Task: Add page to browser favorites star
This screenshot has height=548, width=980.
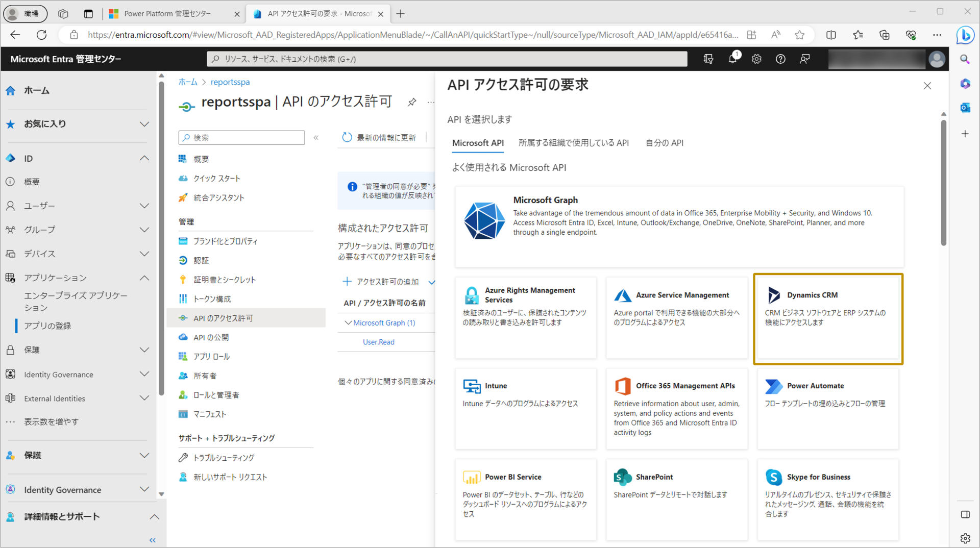Action: (x=799, y=35)
